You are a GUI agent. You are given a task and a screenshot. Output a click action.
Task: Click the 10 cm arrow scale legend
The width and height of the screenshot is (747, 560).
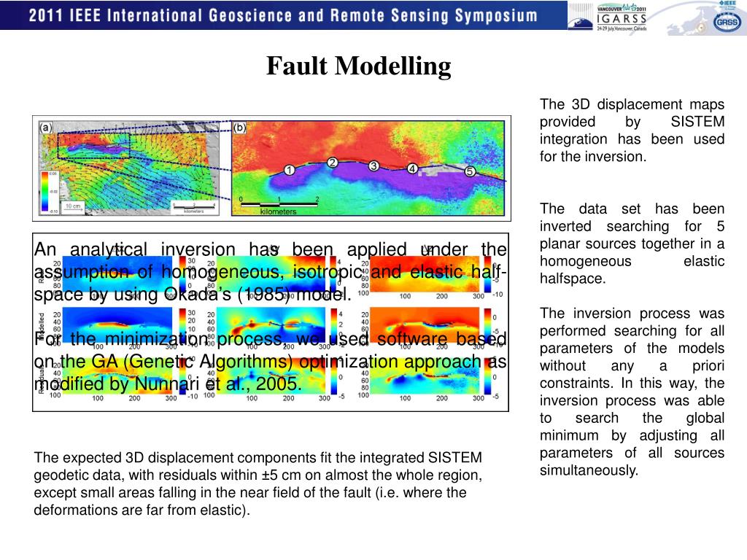click(x=74, y=207)
